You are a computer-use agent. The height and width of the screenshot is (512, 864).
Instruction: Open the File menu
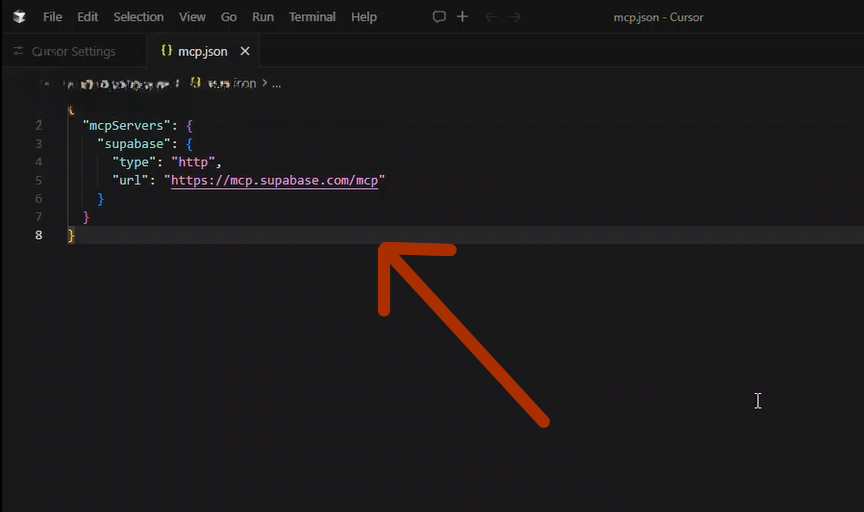(x=52, y=17)
